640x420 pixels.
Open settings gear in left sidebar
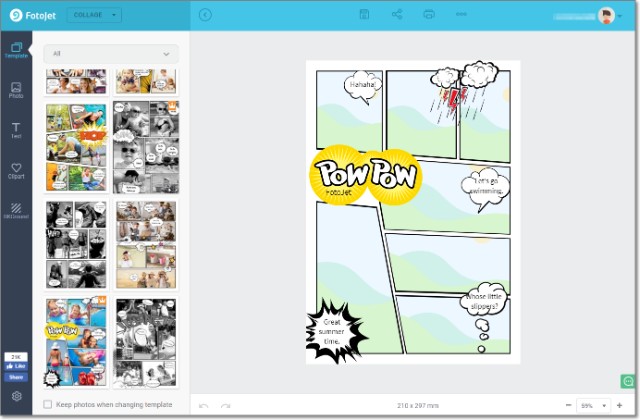tap(16, 397)
